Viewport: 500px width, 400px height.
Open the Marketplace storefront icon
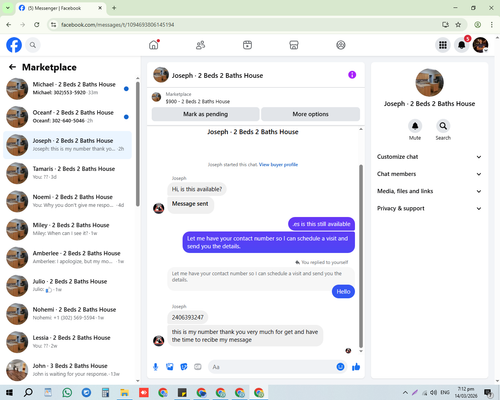[x=294, y=45]
